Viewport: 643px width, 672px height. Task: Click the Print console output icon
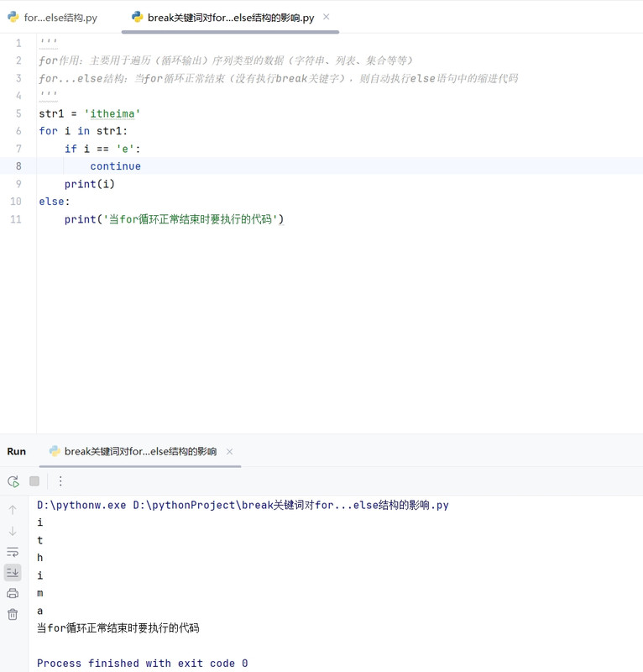13,593
